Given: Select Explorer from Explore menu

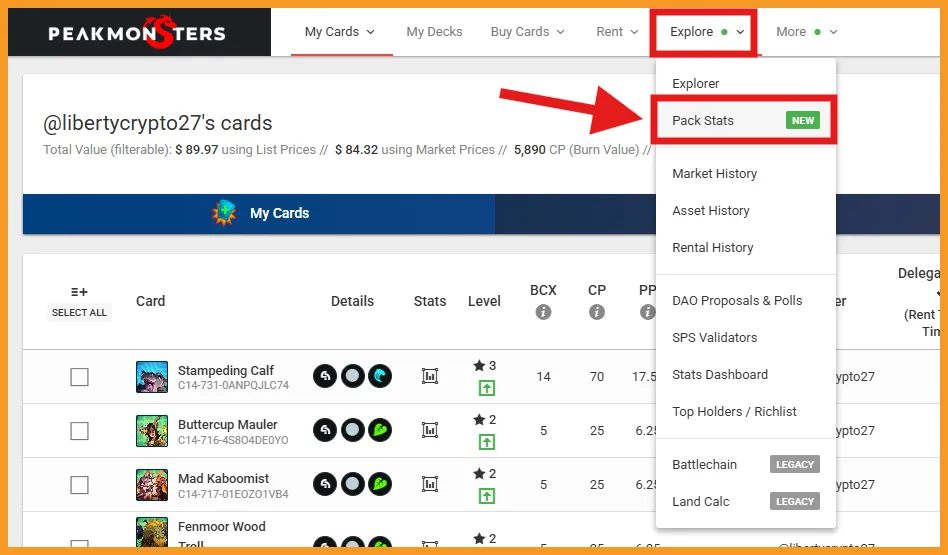Looking at the screenshot, I should [x=745, y=83].
